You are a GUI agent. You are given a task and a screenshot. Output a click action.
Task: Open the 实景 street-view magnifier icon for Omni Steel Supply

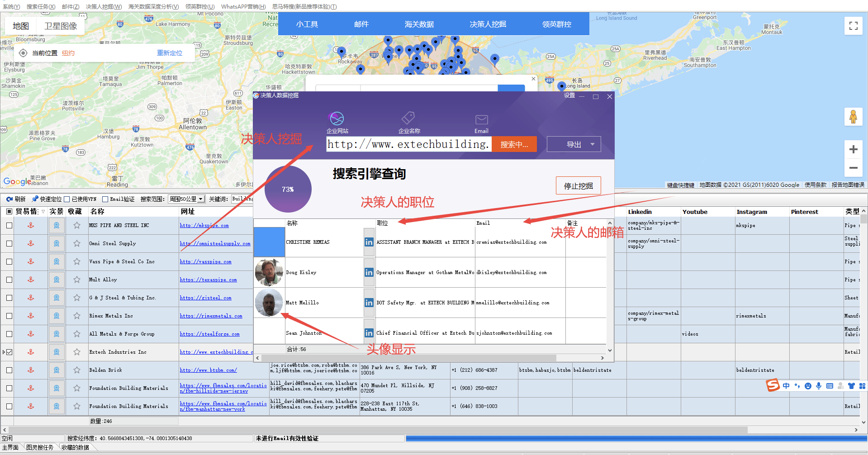(x=56, y=243)
